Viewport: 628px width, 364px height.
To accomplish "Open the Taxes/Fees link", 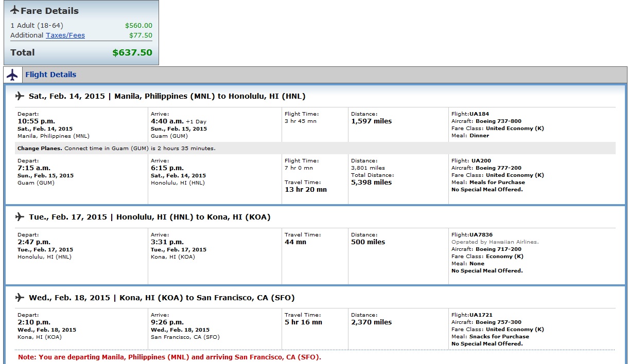I will coord(65,35).
